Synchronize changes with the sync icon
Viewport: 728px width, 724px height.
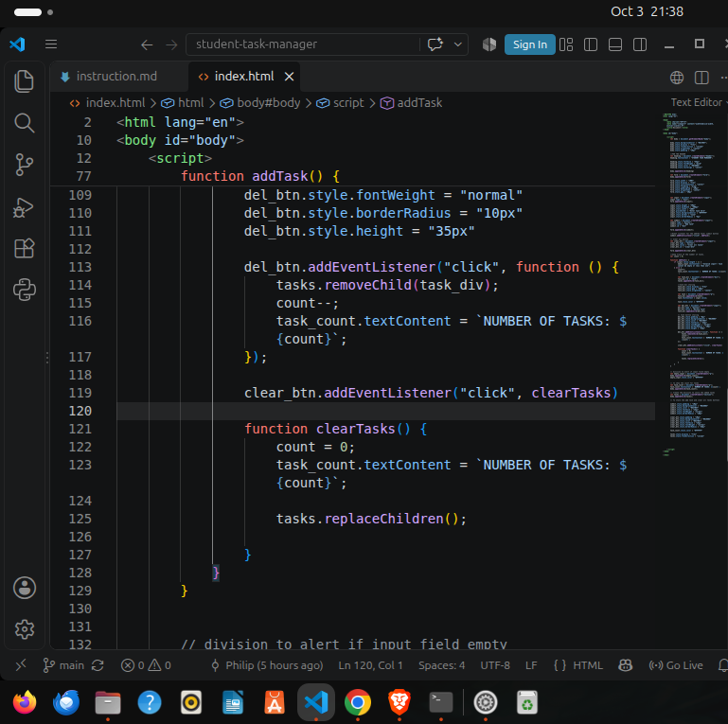coord(98,665)
